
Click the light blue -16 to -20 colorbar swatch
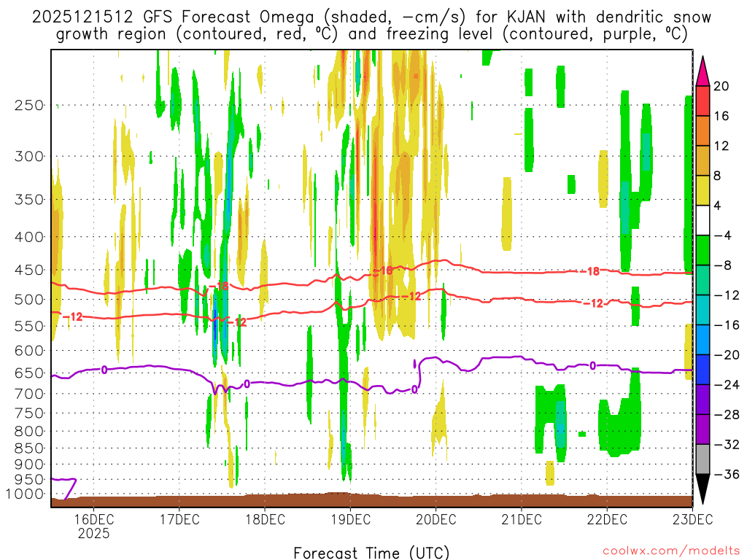[703, 340]
